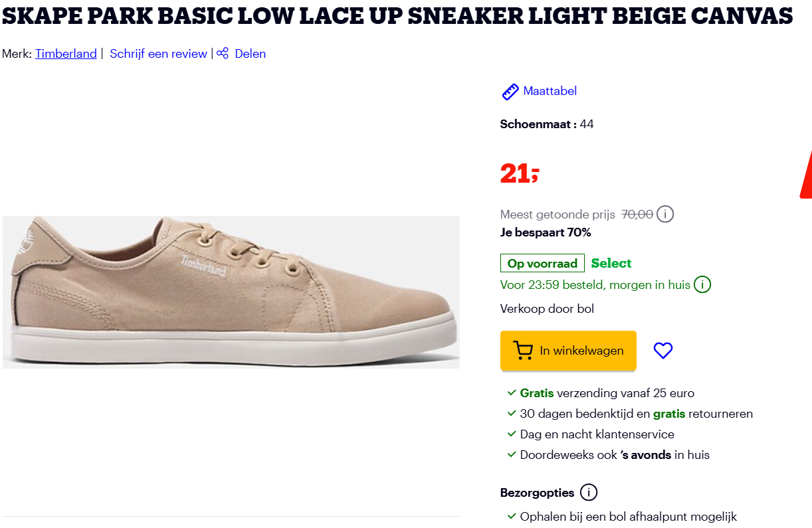812x528 pixels.
Task: Open the Op voorraad stock details
Action: click(542, 262)
